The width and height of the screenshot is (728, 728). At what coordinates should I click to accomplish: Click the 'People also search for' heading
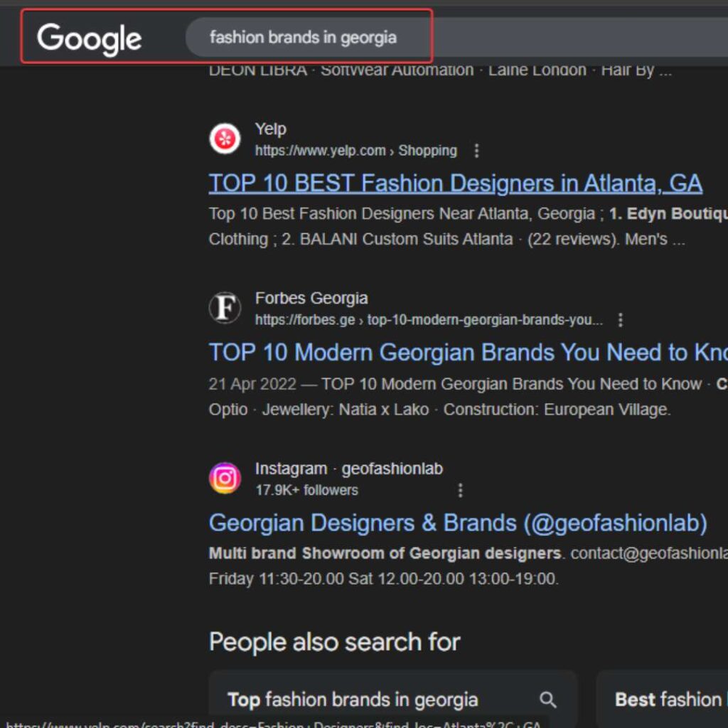tap(334, 642)
